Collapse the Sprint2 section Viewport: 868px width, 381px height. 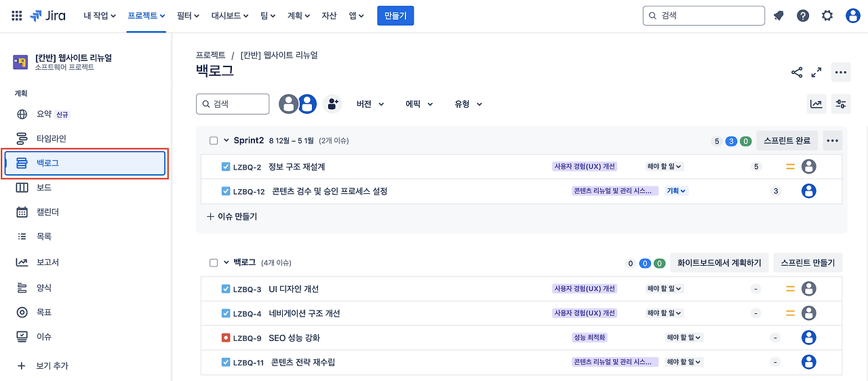pyautogui.click(x=226, y=140)
